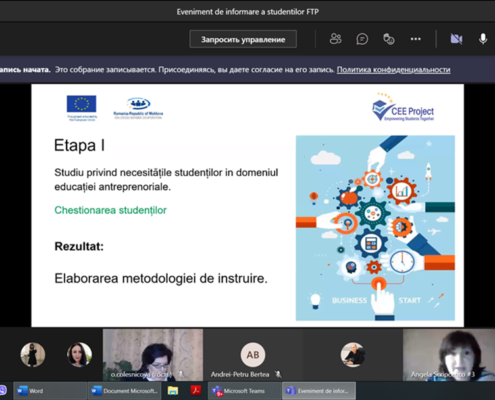Click the meeting title Eveniment de informare
This screenshot has width=495, height=400.
point(247,12)
